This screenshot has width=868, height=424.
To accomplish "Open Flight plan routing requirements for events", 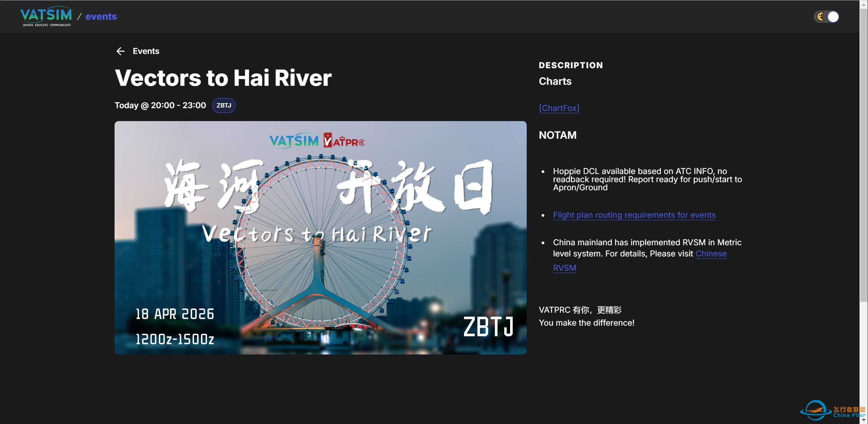I will 634,215.
